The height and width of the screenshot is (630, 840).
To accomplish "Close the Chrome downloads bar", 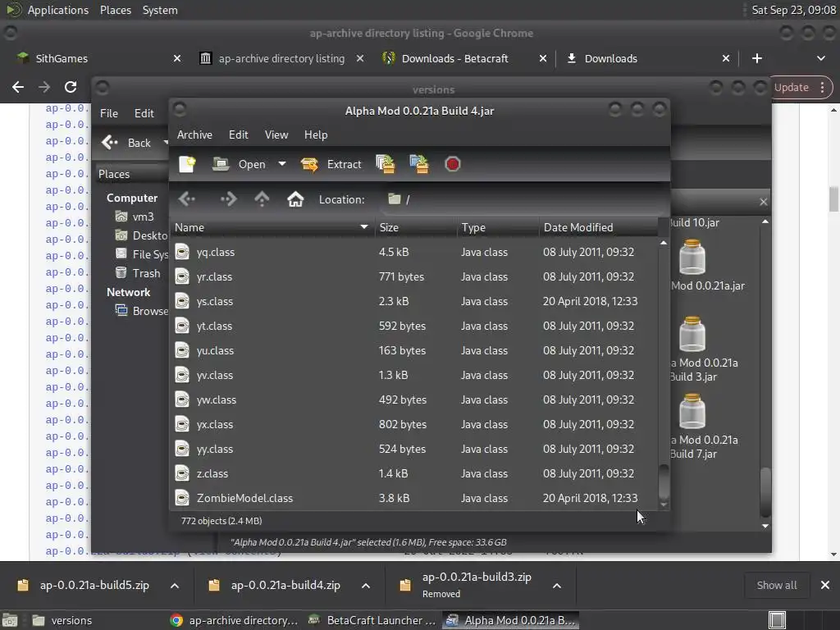I will [x=825, y=585].
